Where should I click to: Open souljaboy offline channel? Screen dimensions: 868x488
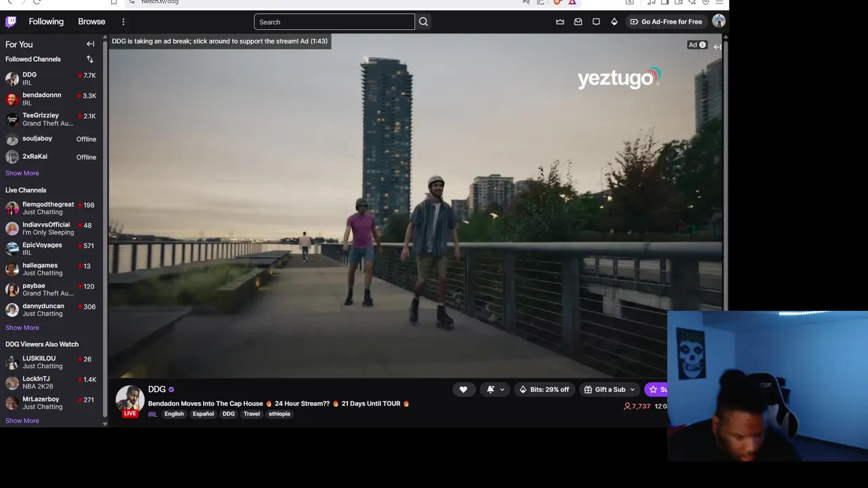51,139
